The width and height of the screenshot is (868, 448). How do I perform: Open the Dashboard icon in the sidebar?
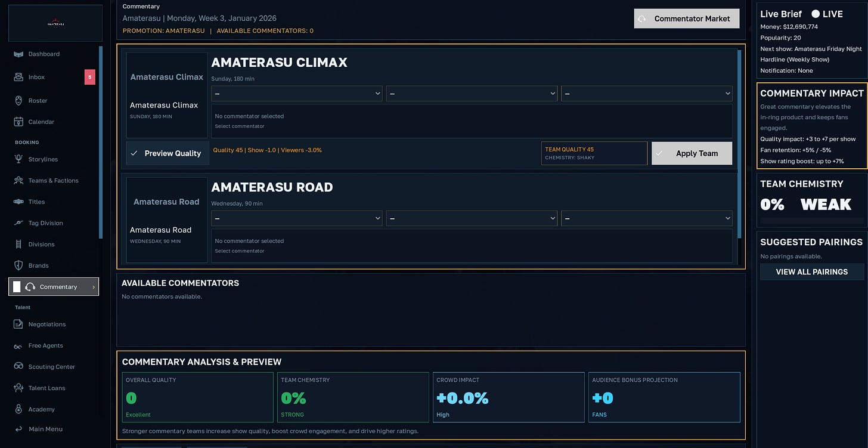(18, 54)
